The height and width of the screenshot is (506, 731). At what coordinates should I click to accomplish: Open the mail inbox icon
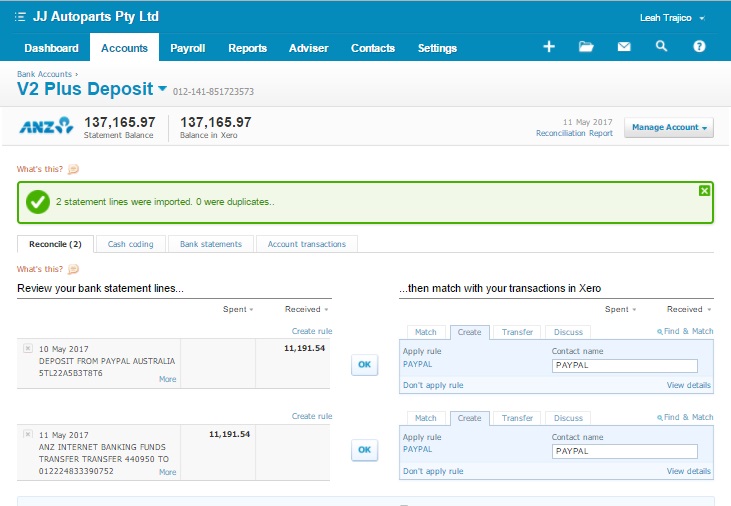pos(624,46)
